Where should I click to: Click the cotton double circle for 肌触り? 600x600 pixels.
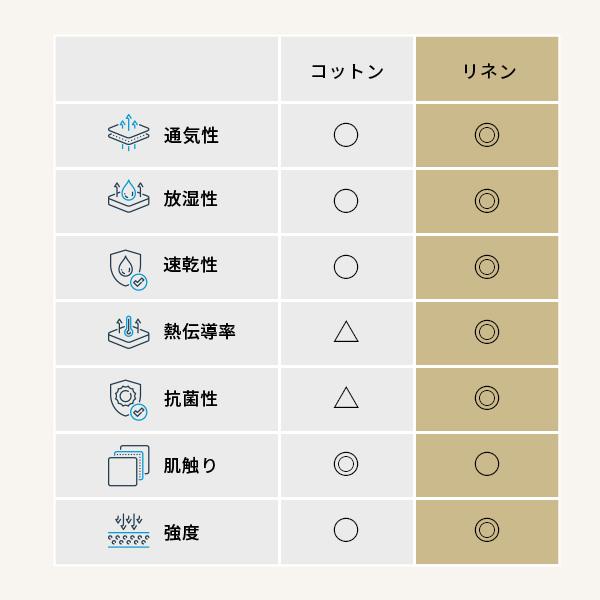(x=346, y=464)
